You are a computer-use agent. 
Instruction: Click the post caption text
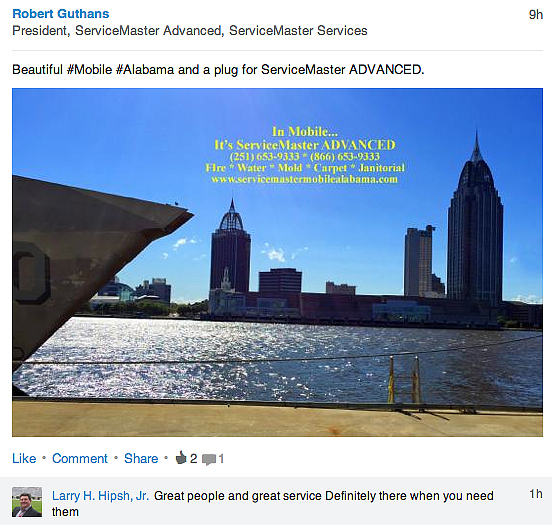[x=218, y=70]
